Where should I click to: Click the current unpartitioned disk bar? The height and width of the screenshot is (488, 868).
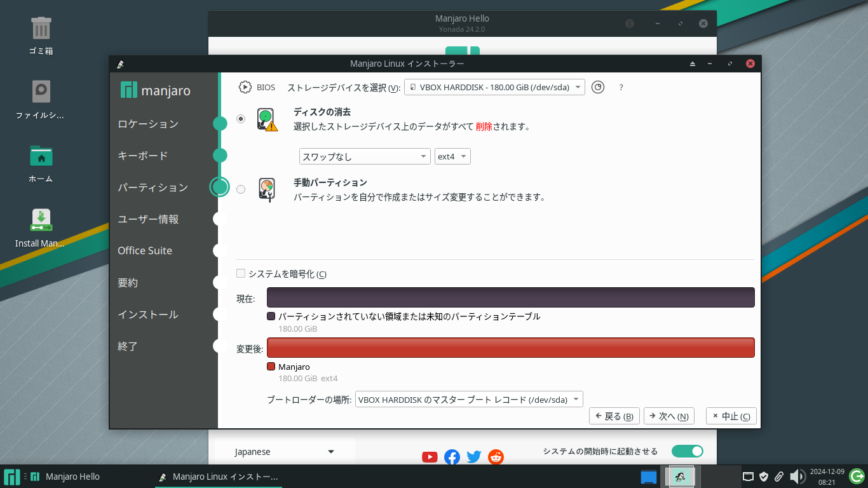point(510,297)
